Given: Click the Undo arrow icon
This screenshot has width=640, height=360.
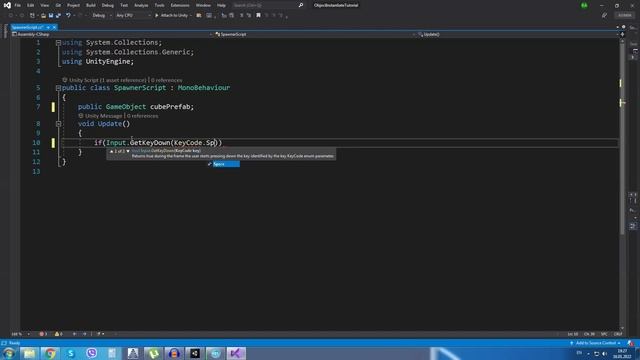Looking at the screenshot, I should (x=68, y=16).
